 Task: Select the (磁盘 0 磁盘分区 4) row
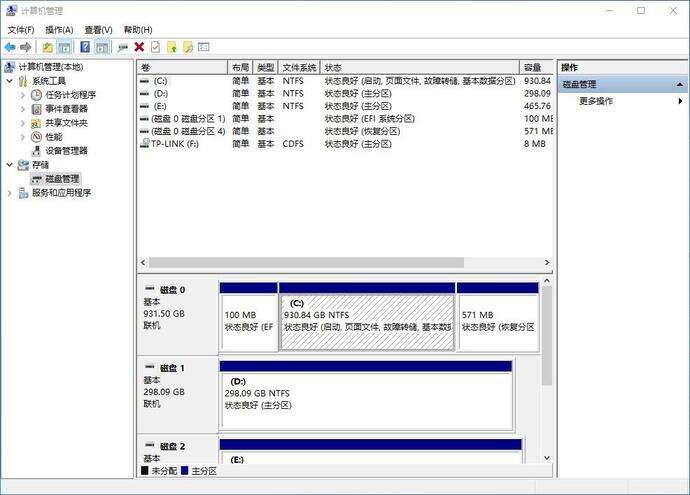click(x=345, y=131)
